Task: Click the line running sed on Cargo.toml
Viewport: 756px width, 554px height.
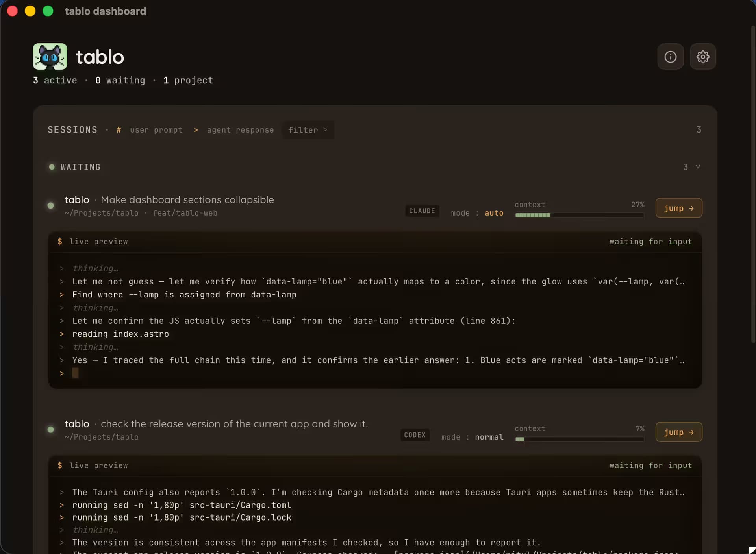Action: (182, 505)
